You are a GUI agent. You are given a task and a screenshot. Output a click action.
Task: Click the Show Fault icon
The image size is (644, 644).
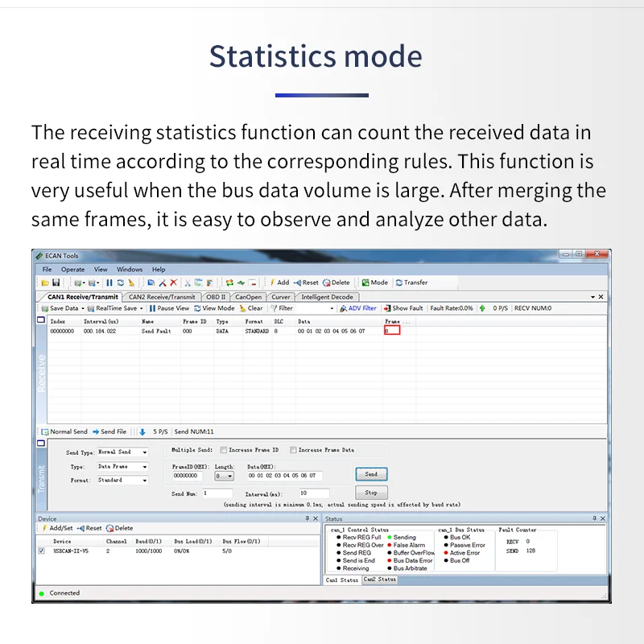pyautogui.click(x=387, y=308)
